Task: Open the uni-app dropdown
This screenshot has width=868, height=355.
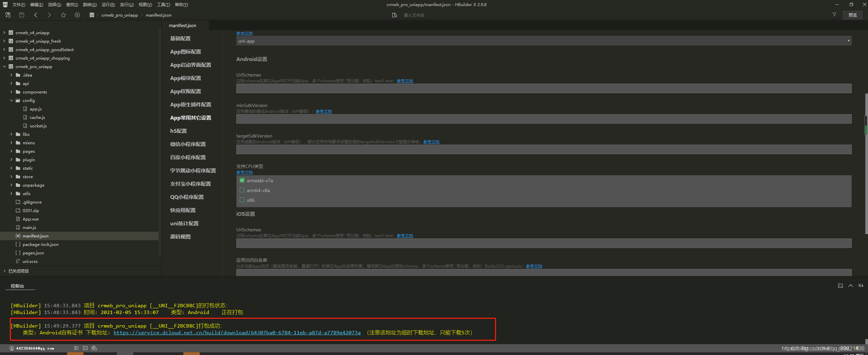Action: (544, 41)
